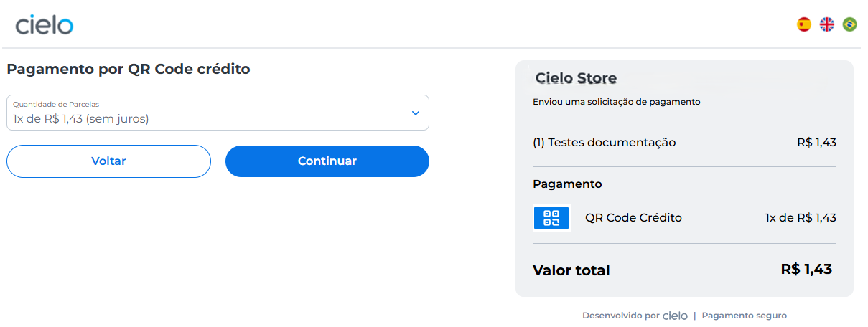Select the English UK flag icon
Screen dimensions: 868x327
point(827,24)
